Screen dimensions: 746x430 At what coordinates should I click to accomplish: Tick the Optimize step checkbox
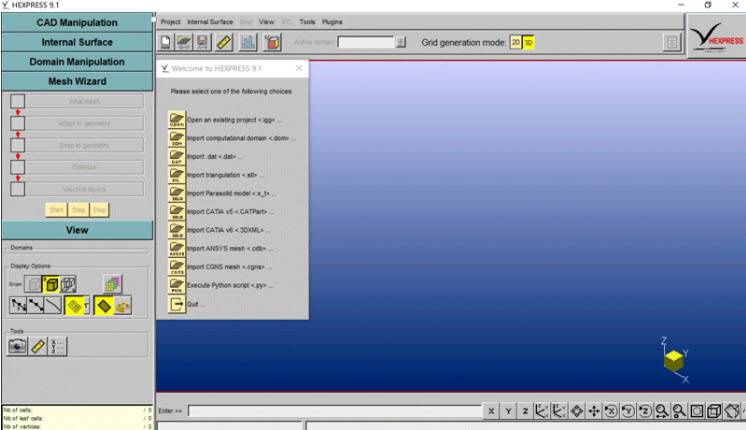click(x=18, y=167)
